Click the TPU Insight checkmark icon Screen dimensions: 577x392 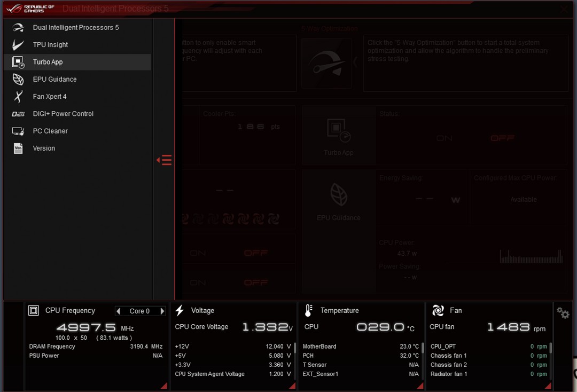18,45
